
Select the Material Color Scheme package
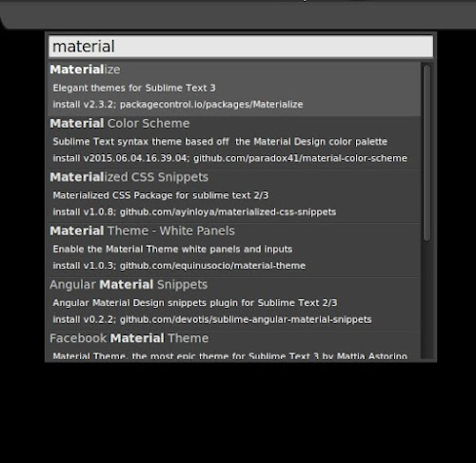pos(120,123)
